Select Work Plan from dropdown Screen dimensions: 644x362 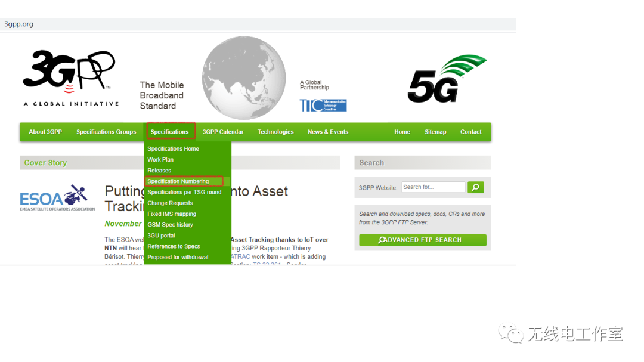tap(160, 159)
